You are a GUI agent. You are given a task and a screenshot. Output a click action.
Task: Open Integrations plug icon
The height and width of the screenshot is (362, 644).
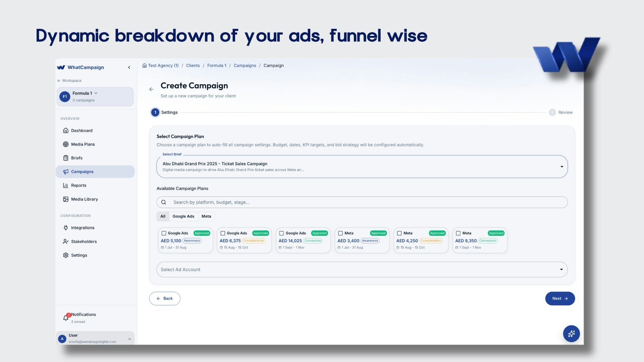[x=66, y=228]
